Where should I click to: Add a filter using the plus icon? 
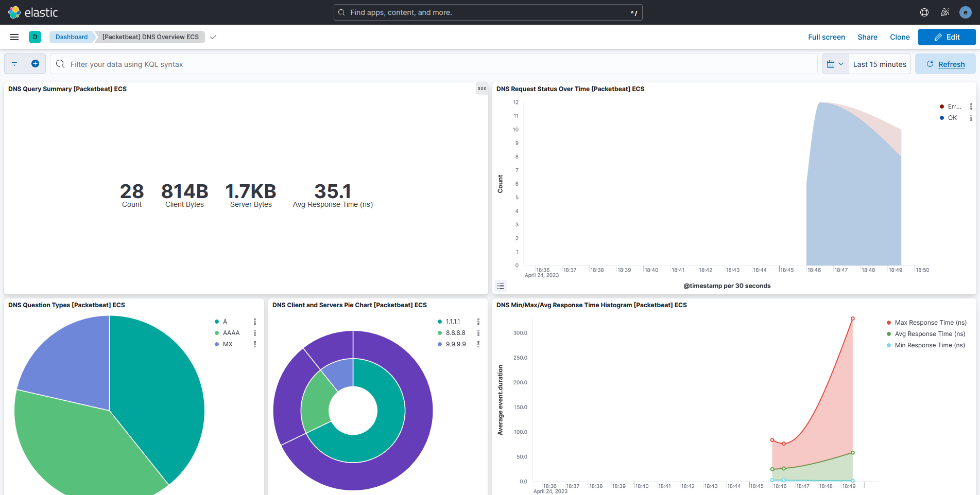[x=35, y=63]
